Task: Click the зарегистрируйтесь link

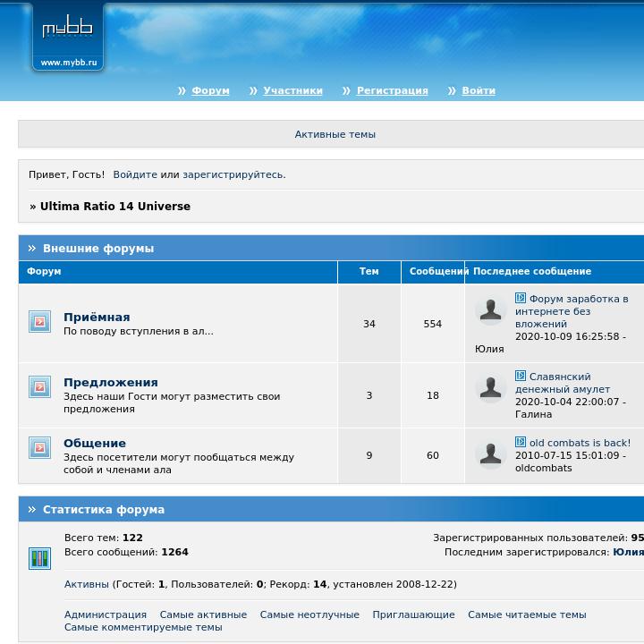Action: (233, 174)
